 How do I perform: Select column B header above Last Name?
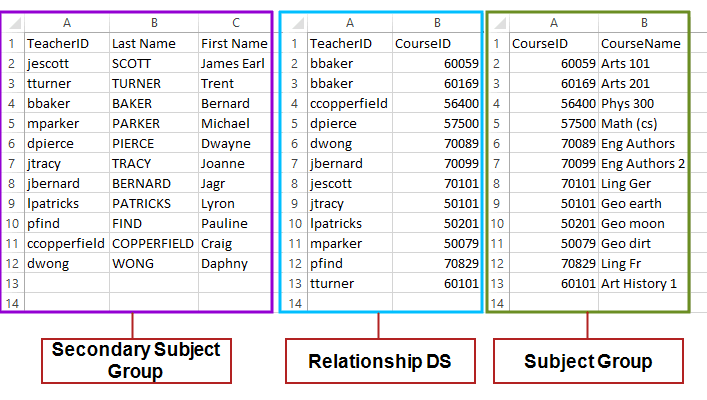pyautogui.click(x=154, y=23)
